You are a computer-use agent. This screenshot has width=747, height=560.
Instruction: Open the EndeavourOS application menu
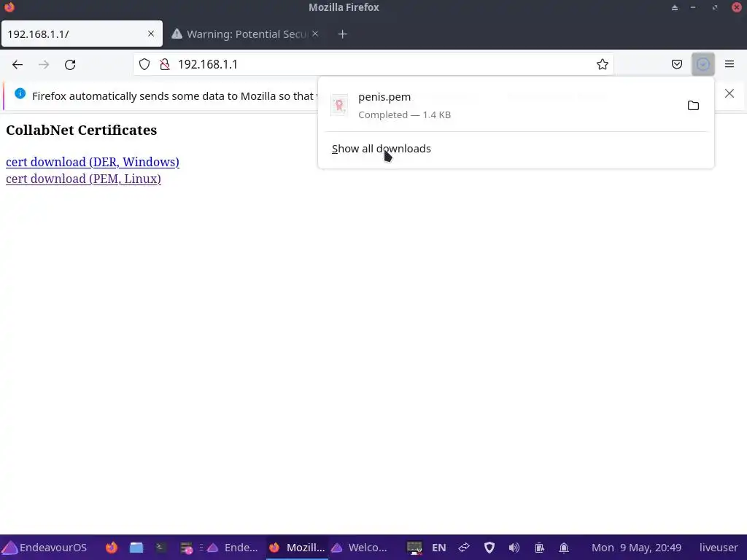[44, 548]
